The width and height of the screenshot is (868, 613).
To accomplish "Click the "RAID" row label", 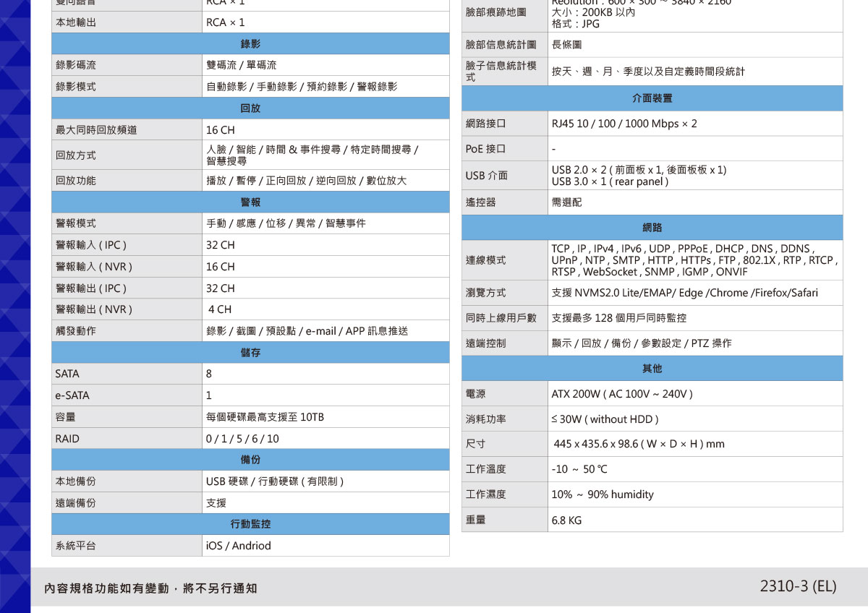I will click(x=67, y=439).
